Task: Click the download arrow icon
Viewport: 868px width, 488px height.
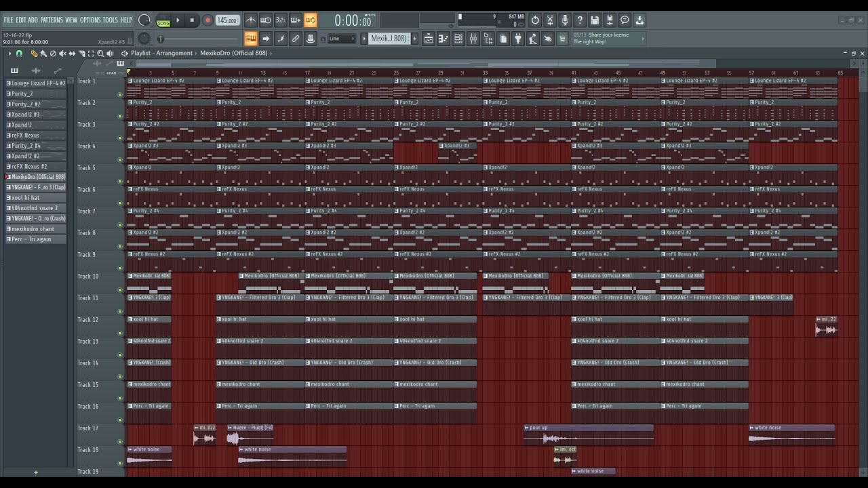Action: (x=639, y=20)
